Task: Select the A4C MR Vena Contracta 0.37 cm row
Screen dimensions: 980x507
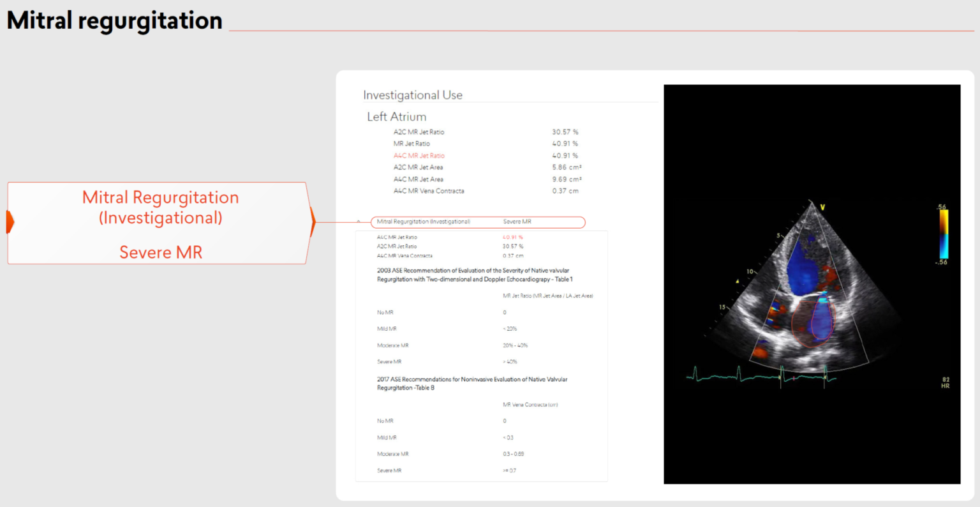Action: [x=429, y=191]
